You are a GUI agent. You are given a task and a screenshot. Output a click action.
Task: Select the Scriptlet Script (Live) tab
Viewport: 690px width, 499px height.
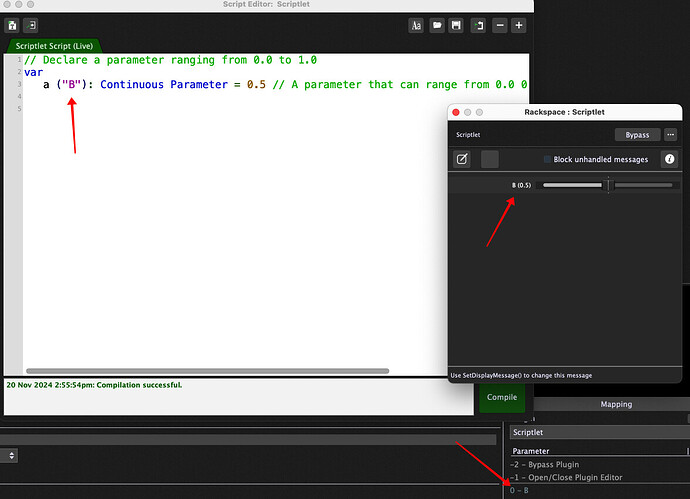click(x=54, y=46)
